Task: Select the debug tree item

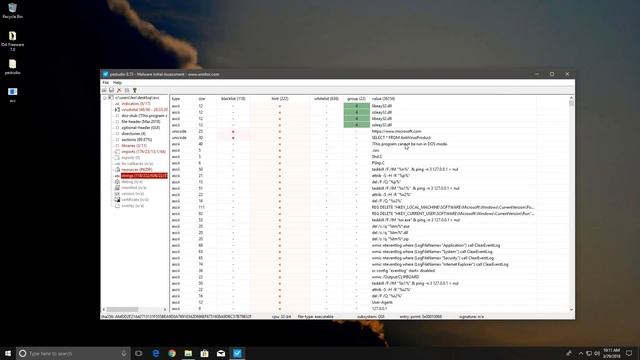Action: (x=132, y=182)
